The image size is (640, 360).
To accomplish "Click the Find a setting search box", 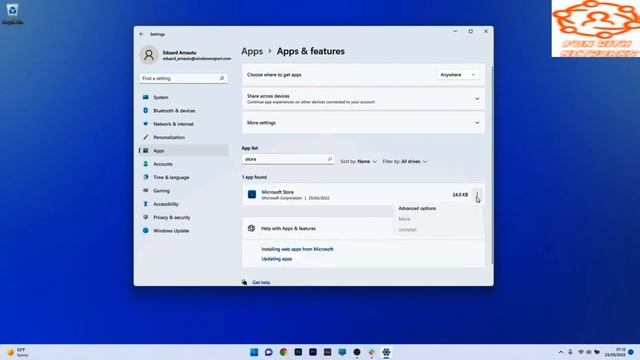I will click(x=183, y=78).
